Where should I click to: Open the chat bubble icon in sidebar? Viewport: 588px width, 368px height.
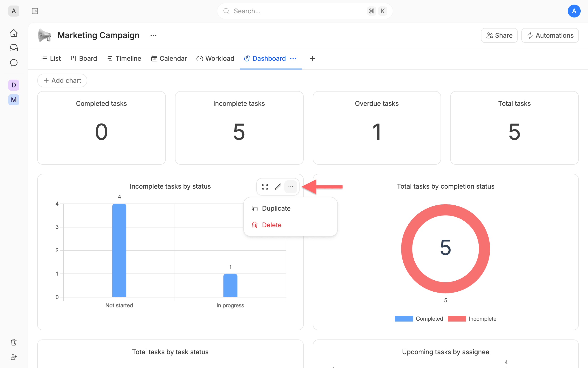pos(14,63)
